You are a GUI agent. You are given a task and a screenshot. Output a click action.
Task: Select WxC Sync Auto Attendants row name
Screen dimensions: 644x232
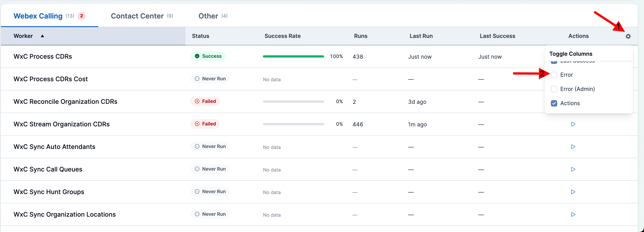[x=55, y=147]
